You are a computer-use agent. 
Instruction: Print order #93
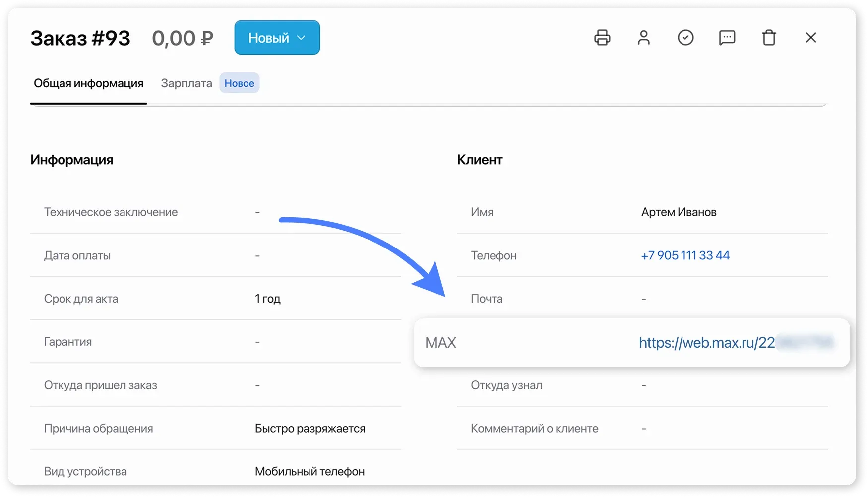pos(602,37)
